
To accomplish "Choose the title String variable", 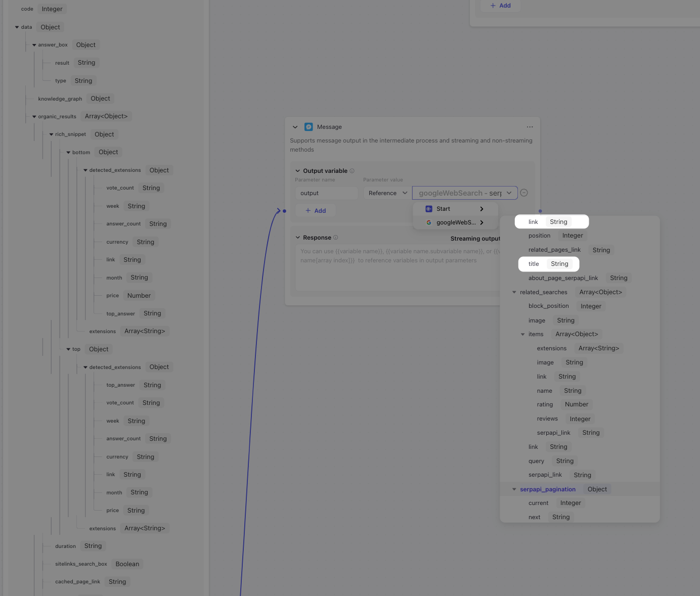I will coord(549,264).
